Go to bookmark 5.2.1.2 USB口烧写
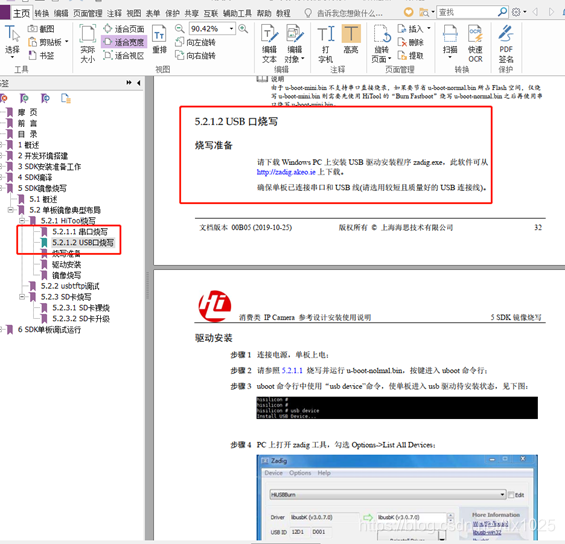The width and height of the screenshot is (565, 544). click(83, 242)
